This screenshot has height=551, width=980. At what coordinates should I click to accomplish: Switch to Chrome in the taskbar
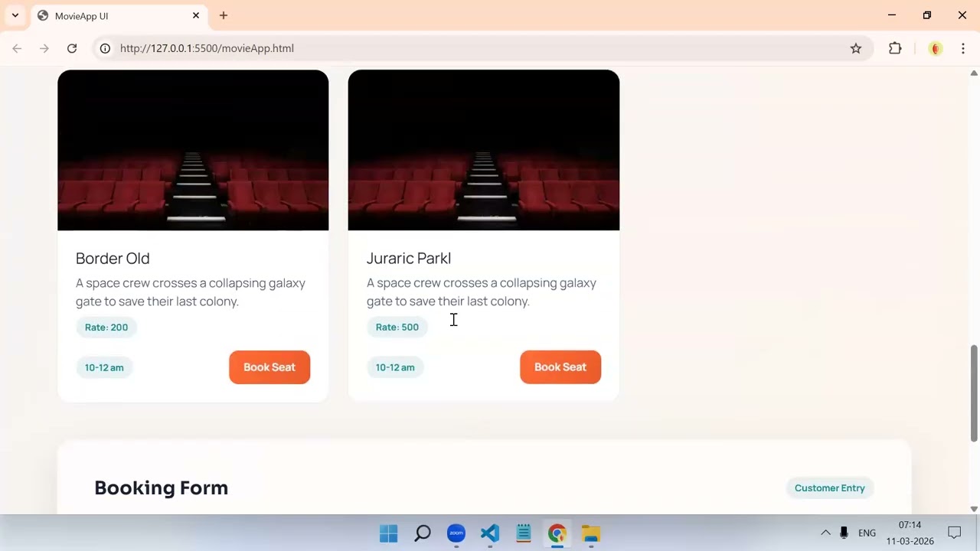[557, 533]
